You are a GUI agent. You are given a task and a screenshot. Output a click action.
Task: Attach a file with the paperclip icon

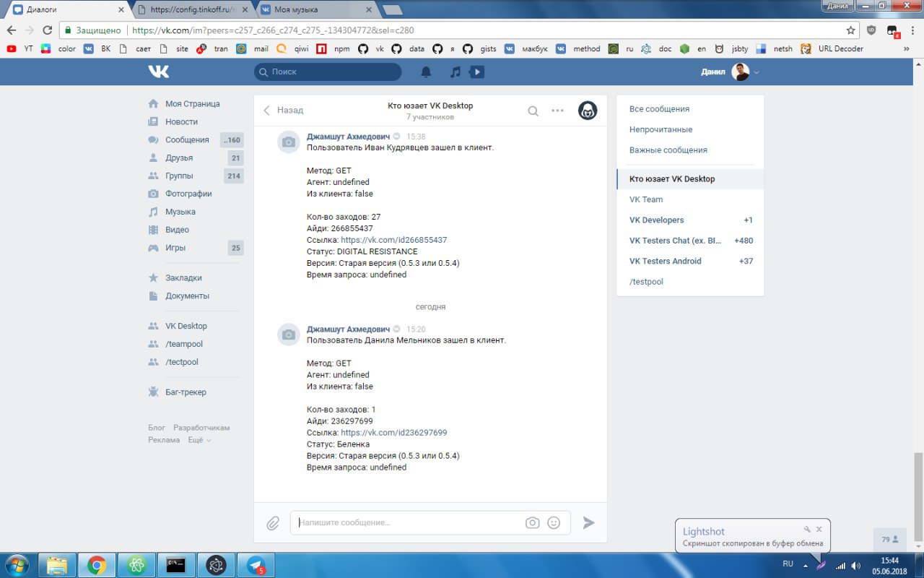coord(273,523)
